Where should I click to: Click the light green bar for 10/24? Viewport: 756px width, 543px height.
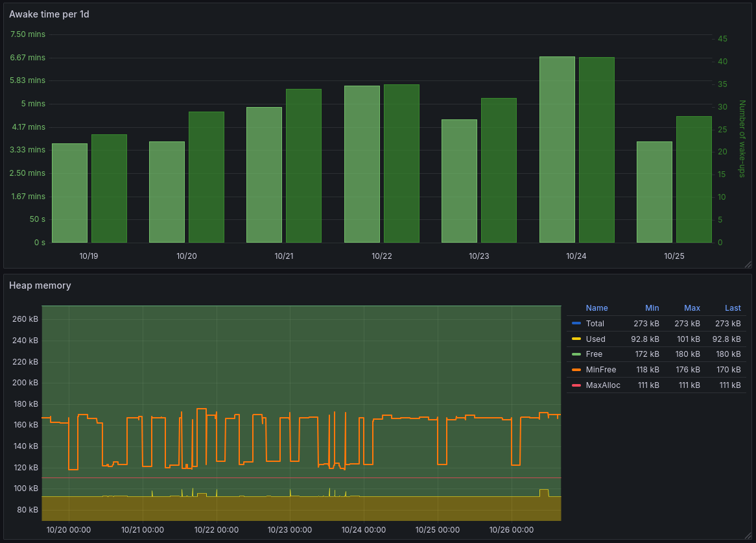coord(557,149)
